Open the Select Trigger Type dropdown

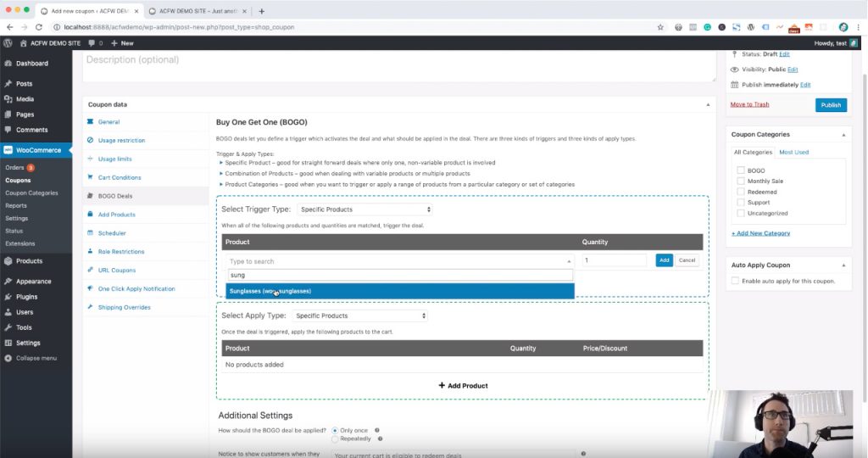point(364,209)
